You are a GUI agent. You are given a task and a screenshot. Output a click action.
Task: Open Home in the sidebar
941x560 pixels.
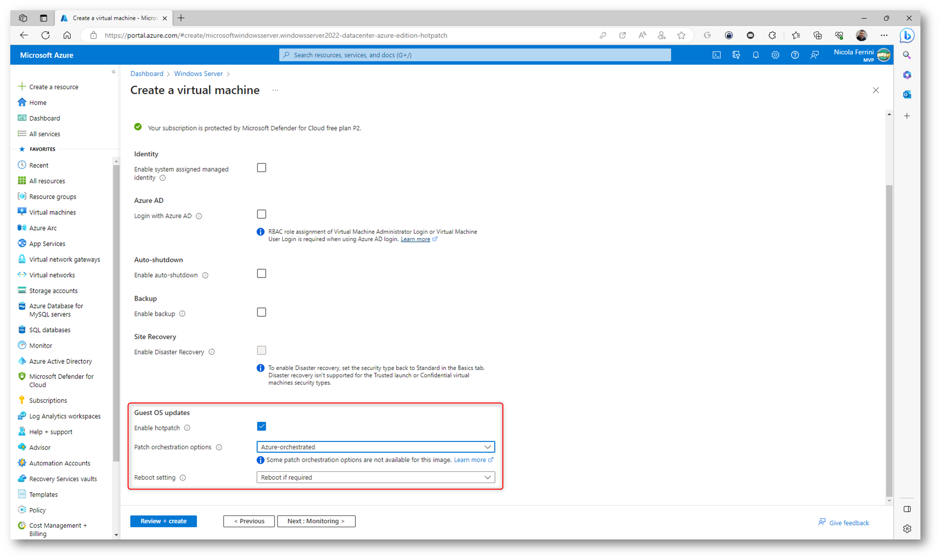(38, 102)
